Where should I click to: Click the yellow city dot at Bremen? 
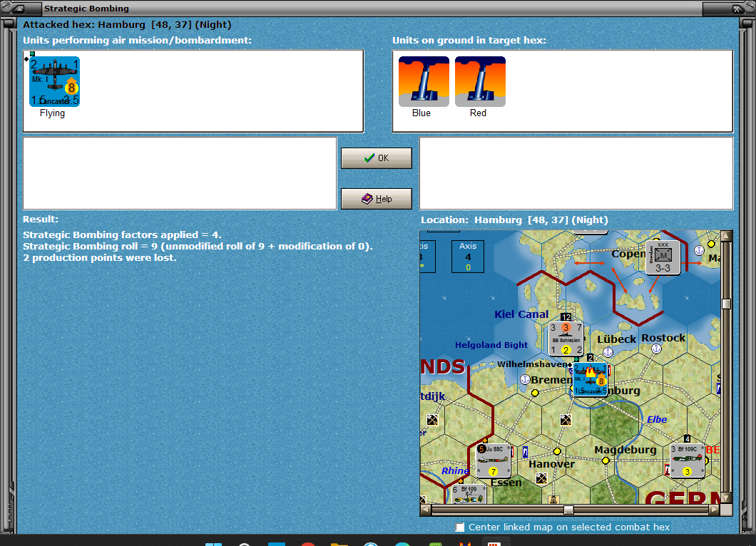point(535,393)
